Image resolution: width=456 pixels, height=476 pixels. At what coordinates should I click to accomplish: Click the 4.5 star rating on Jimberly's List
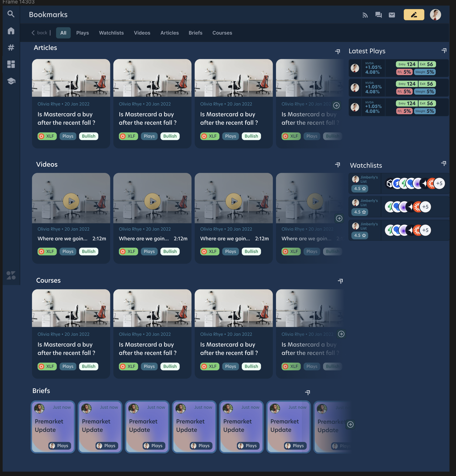point(359,189)
